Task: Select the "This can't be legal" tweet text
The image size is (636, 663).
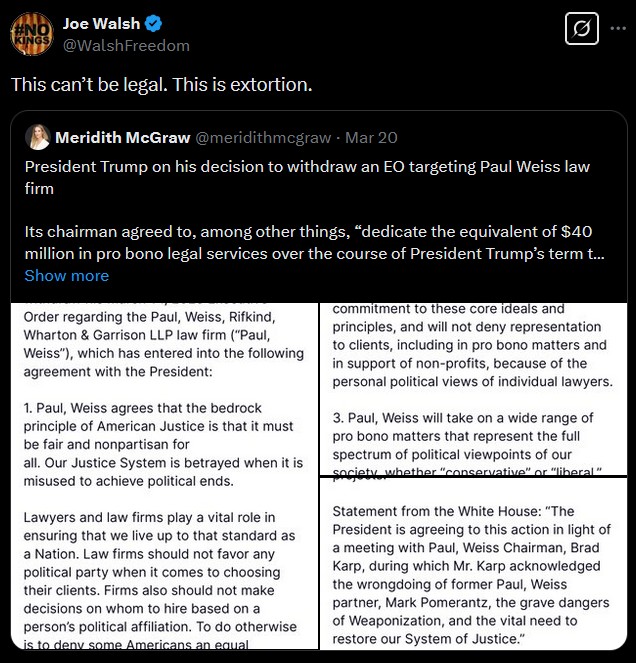Action: point(161,85)
